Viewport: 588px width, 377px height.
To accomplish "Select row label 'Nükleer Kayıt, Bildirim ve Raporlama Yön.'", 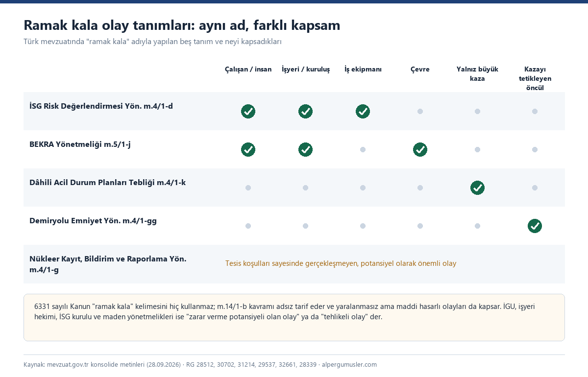I will point(108,259).
